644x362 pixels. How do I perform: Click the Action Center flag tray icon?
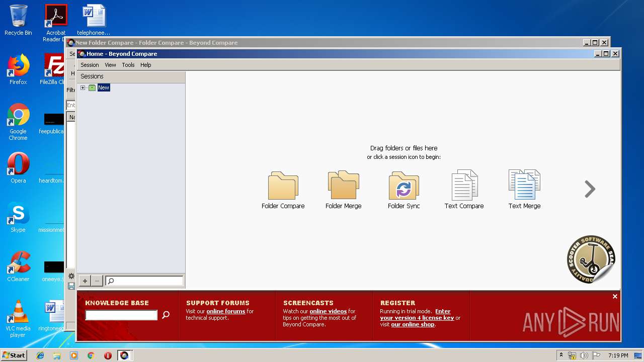click(596, 355)
